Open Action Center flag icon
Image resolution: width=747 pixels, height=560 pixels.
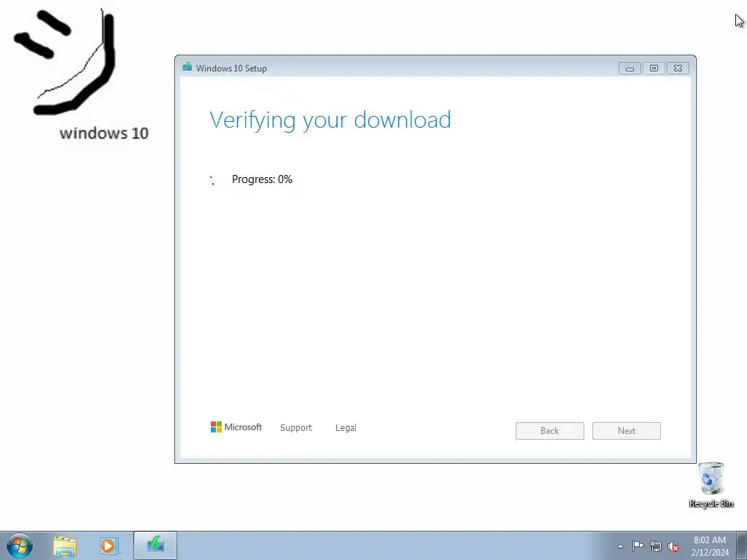point(638,546)
